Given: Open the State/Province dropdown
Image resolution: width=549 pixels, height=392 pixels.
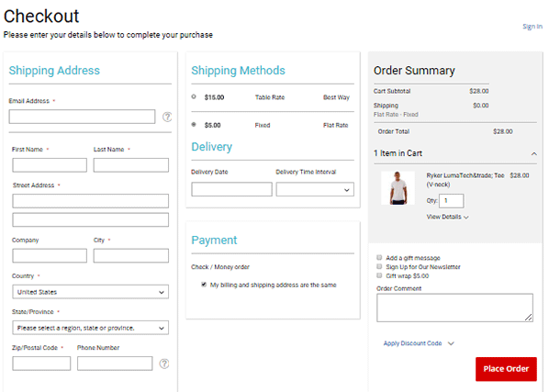Looking at the screenshot, I should (x=90, y=328).
